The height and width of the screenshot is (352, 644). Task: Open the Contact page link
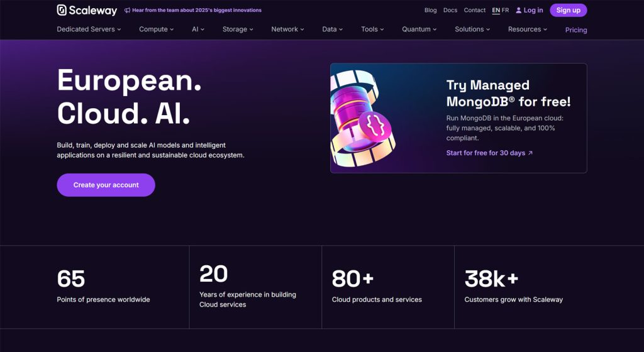click(474, 11)
